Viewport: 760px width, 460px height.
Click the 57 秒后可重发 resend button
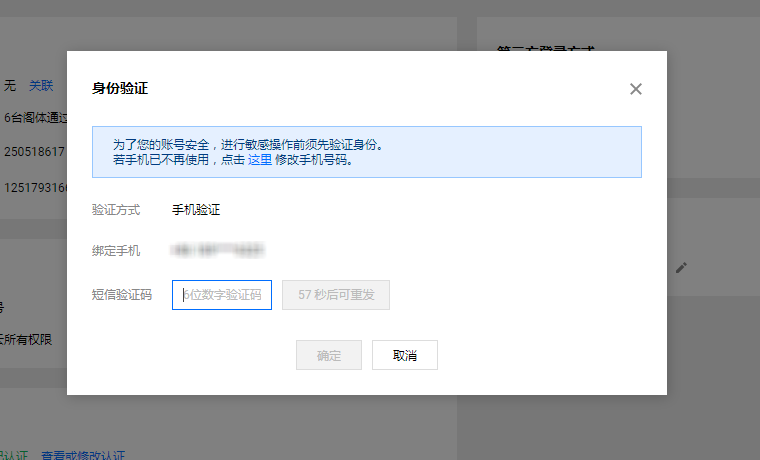[336, 295]
